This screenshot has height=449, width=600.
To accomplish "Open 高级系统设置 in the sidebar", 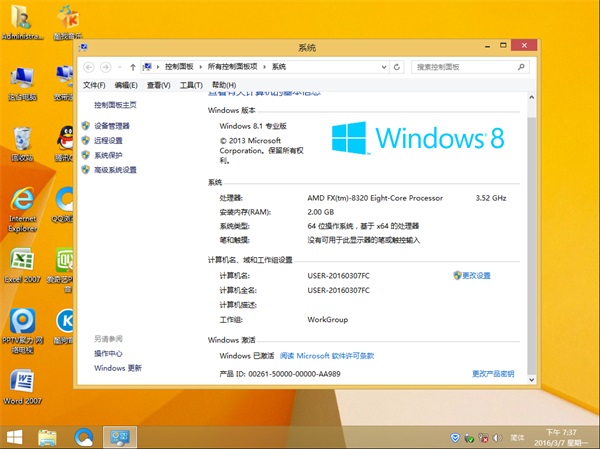I will click(x=115, y=170).
